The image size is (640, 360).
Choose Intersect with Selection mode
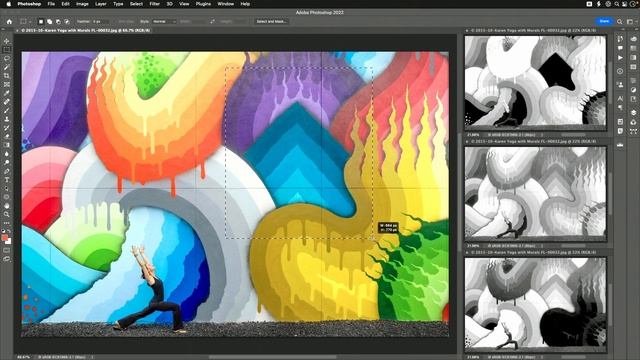coord(67,21)
